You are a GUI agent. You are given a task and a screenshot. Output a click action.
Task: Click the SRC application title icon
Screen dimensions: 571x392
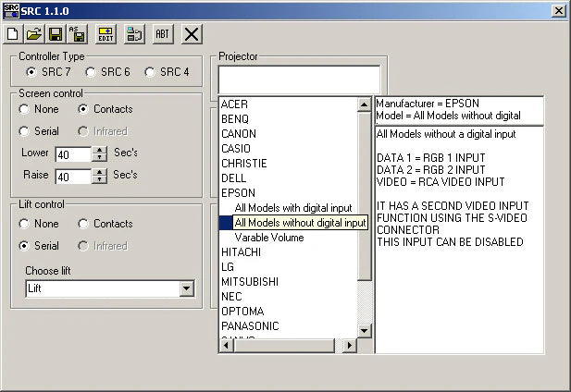click(x=11, y=11)
